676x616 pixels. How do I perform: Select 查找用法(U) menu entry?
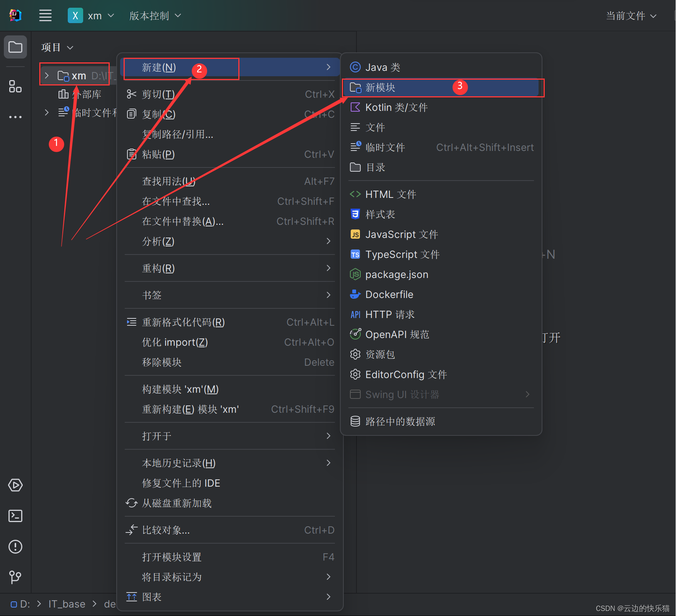point(230,181)
